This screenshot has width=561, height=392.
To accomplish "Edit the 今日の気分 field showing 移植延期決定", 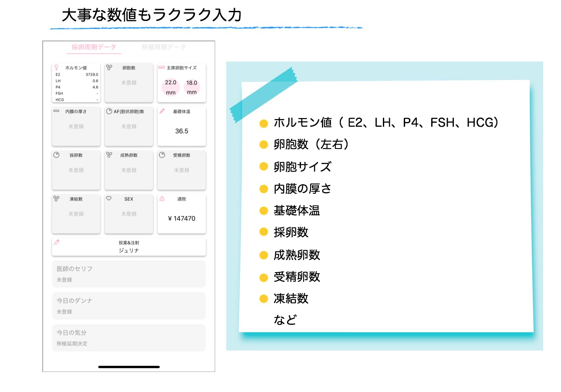I will pos(129,338).
